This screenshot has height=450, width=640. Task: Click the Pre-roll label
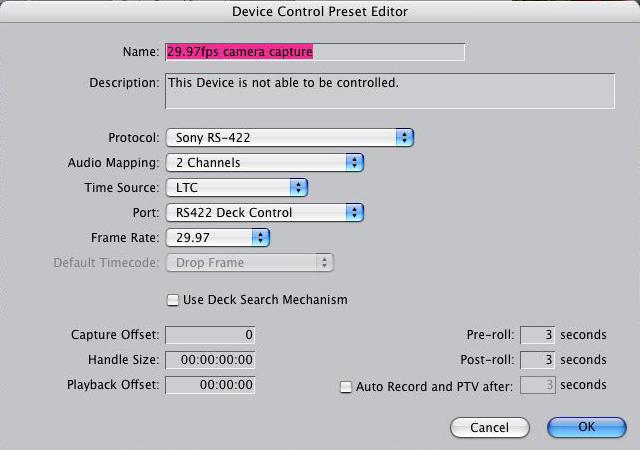(x=490, y=335)
